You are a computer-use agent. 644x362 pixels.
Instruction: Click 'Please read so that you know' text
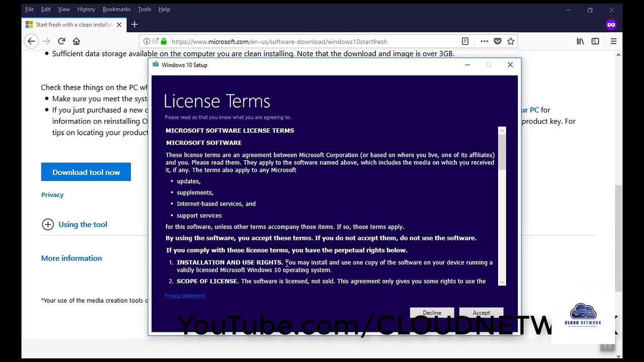(x=227, y=118)
